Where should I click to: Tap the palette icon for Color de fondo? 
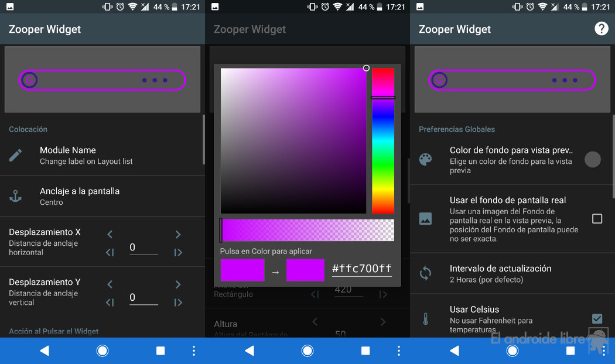tap(426, 160)
